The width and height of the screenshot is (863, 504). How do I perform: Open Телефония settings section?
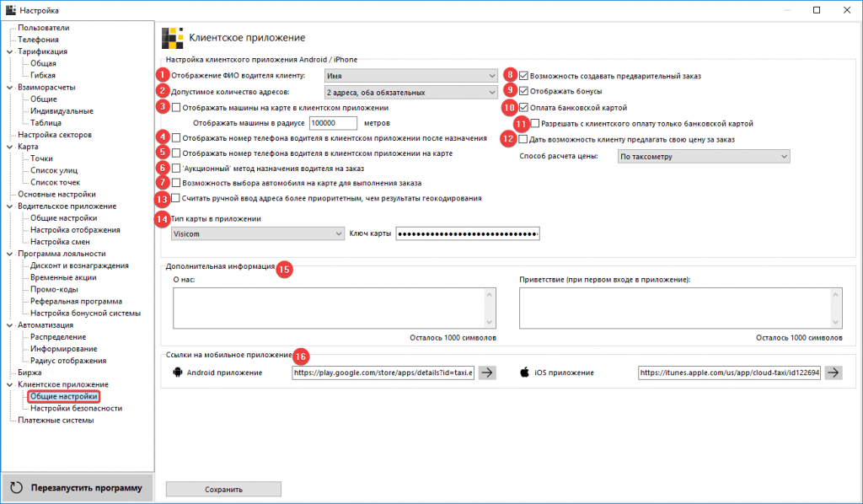point(38,40)
